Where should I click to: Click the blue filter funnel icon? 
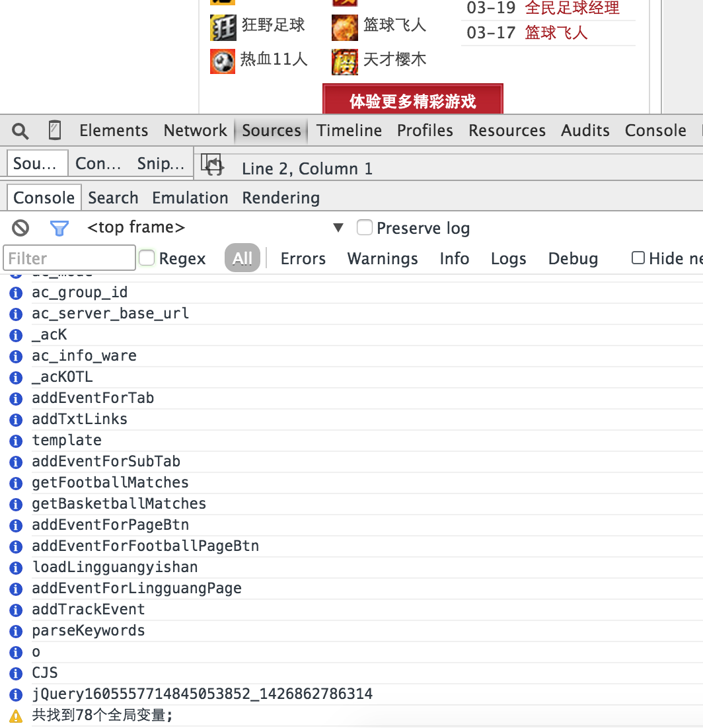click(x=59, y=228)
